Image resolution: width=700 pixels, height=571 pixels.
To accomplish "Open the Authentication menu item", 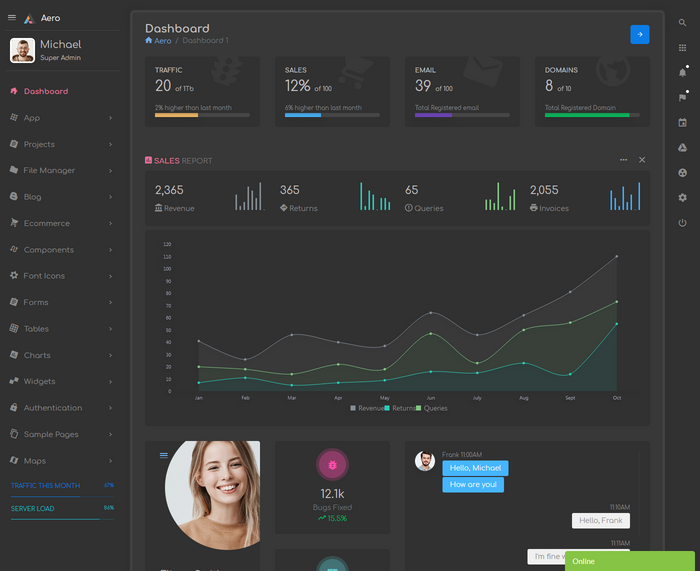I will 62,408.
